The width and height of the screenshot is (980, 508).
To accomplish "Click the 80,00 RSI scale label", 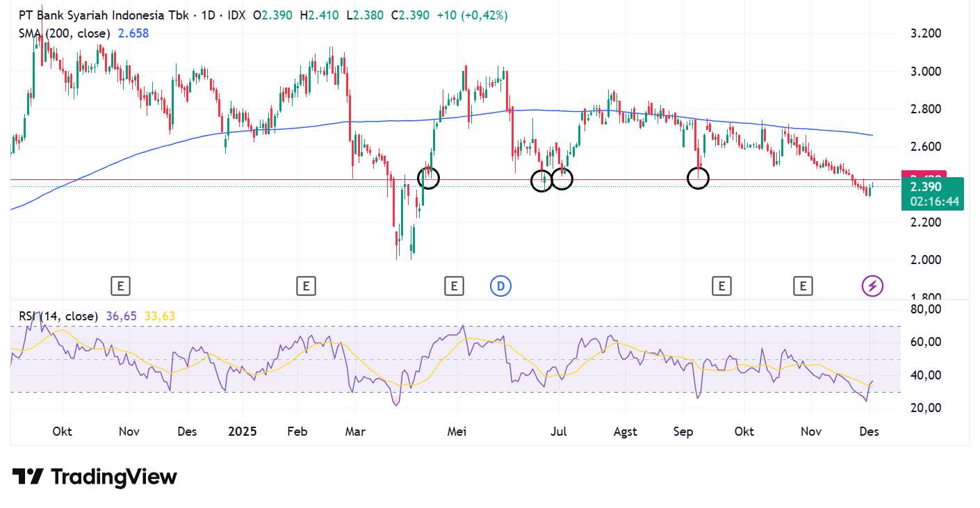I will pos(924,309).
